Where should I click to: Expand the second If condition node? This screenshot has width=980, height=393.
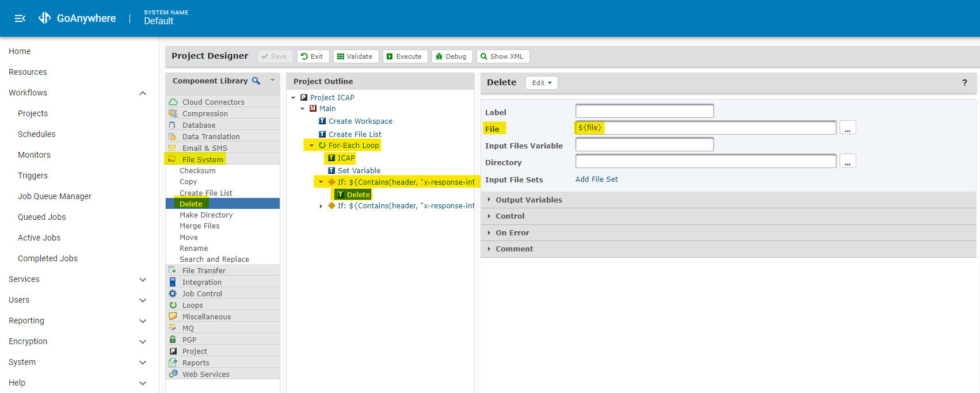tap(321, 205)
